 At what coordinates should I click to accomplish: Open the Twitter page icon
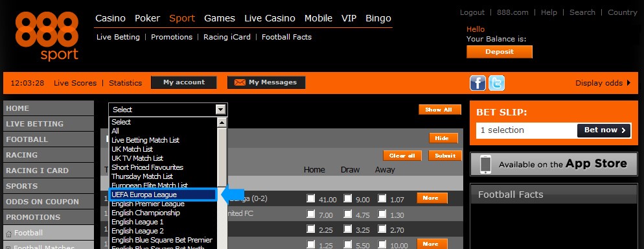(x=496, y=83)
